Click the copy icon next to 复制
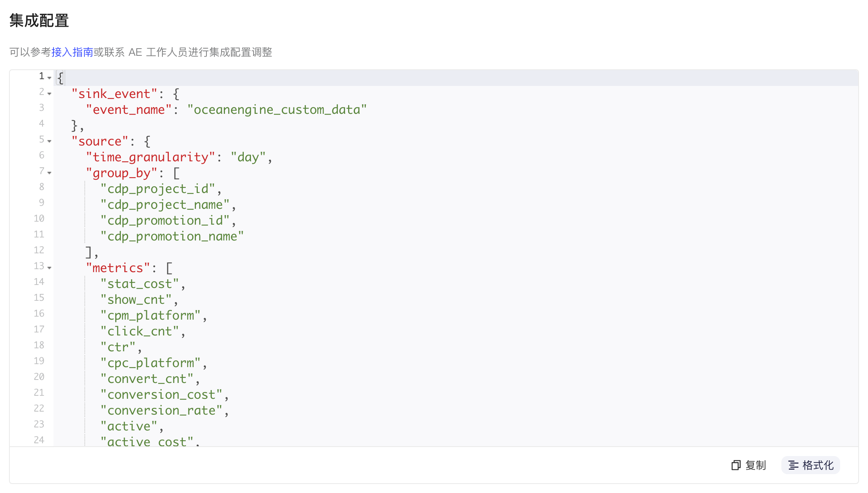The width and height of the screenshot is (868, 493). pyautogui.click(x=736, y=465)
